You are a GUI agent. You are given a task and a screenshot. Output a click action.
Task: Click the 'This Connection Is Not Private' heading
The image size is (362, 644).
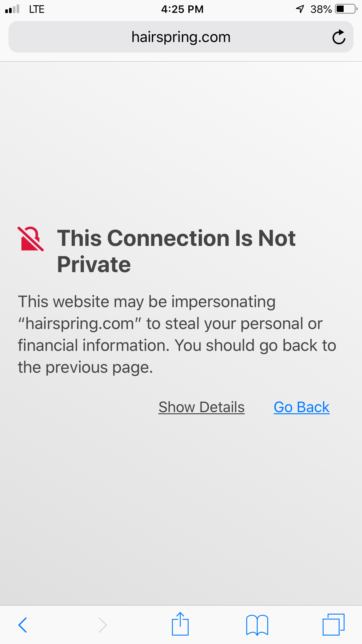pos(176,251)
